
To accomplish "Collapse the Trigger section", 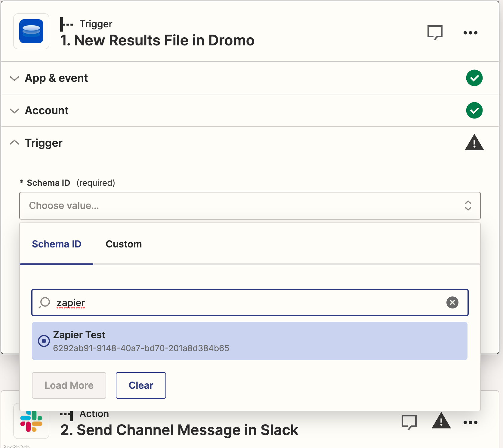I will [x=14, y=142].
